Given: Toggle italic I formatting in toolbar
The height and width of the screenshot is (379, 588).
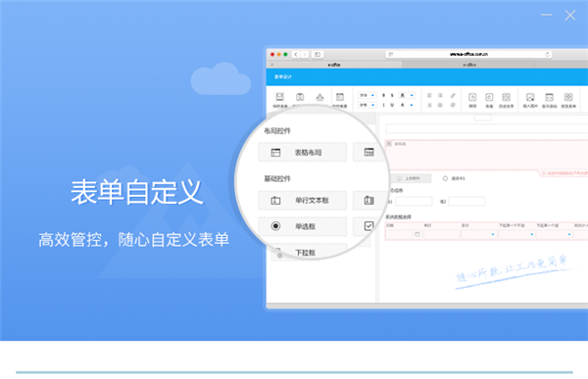Looking at the screenshot, I should tap(383, 105).
